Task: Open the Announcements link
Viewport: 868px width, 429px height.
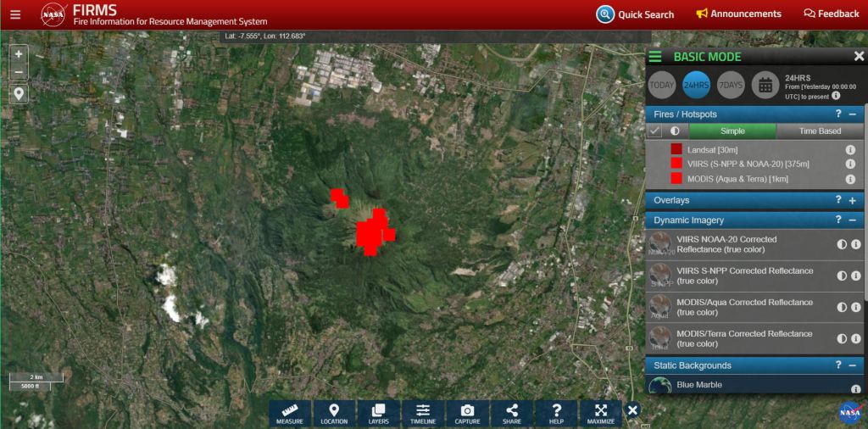Action: (738, 14)
